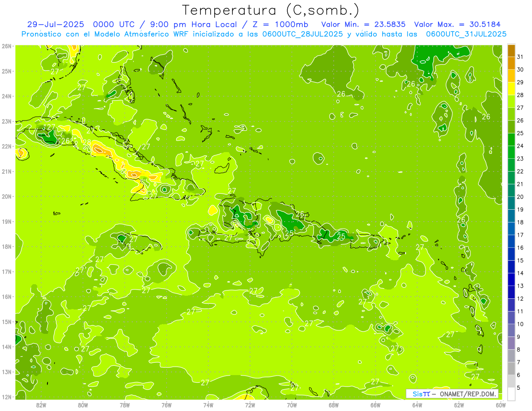
Task: Click the colorbar label '31'
Action: point(520,57)
